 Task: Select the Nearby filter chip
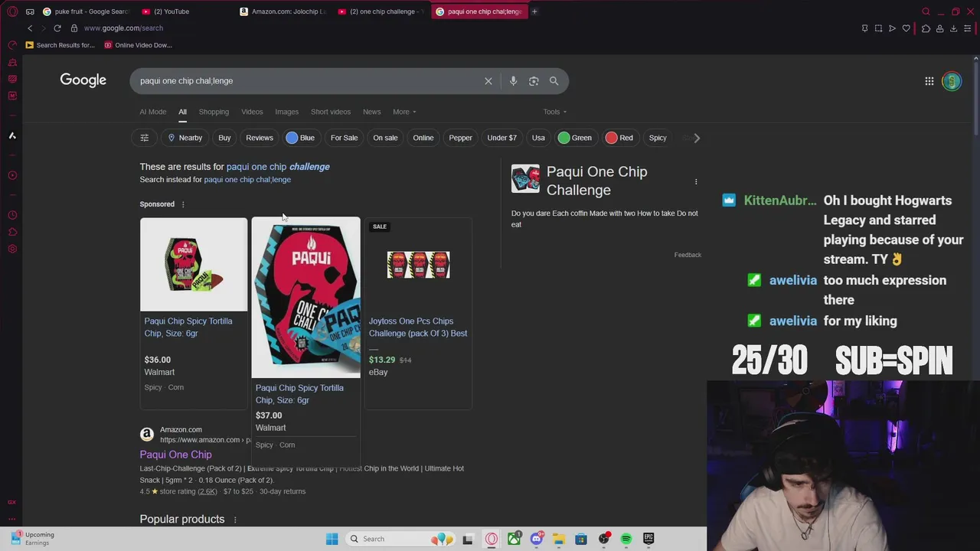185,138
